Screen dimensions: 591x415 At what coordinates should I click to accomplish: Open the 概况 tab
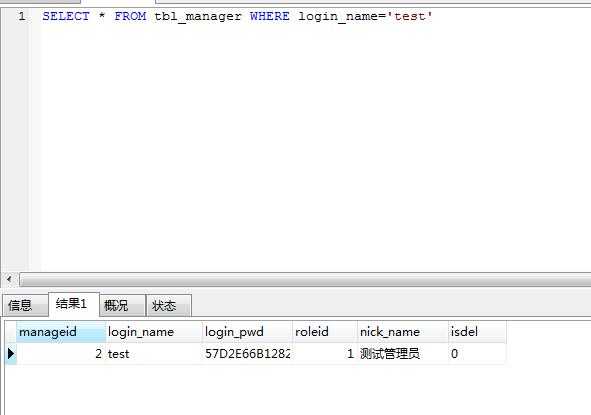(122, 305)
